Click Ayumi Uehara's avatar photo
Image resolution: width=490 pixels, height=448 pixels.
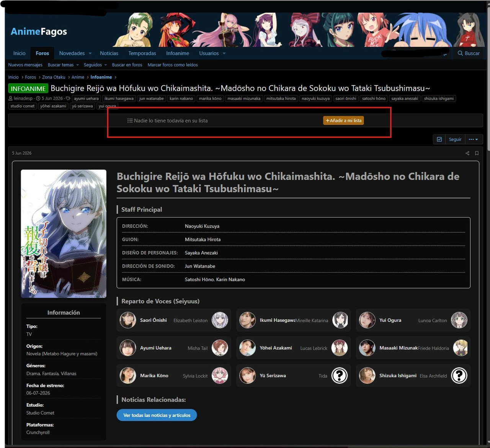click(128, 348)
